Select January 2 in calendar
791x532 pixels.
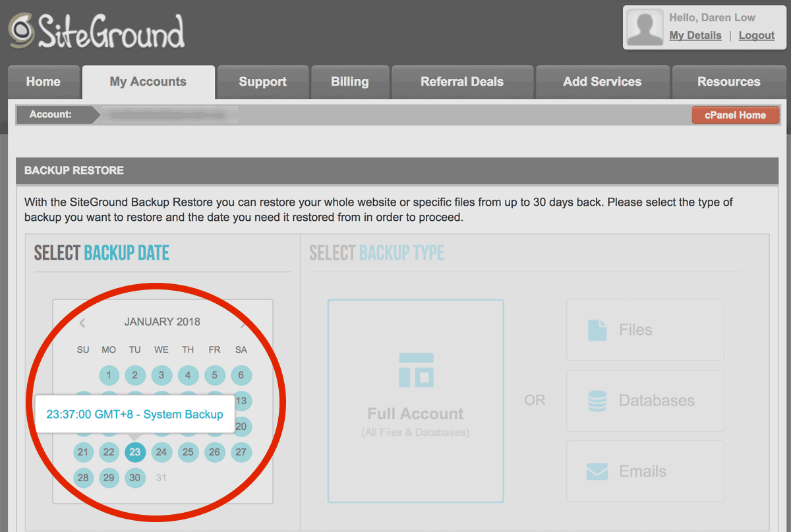point(135,376)
